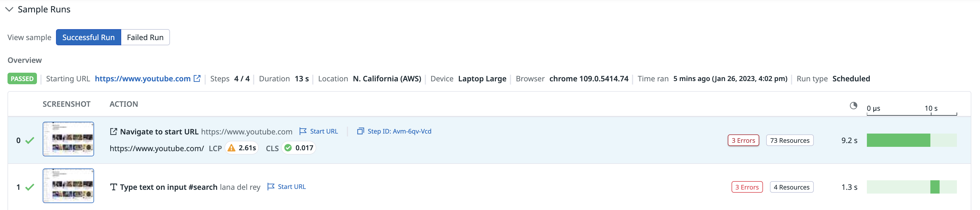Click the green checkmark for step 1
The width and height of the screenshot is (980, 210).
pos(30,187)
